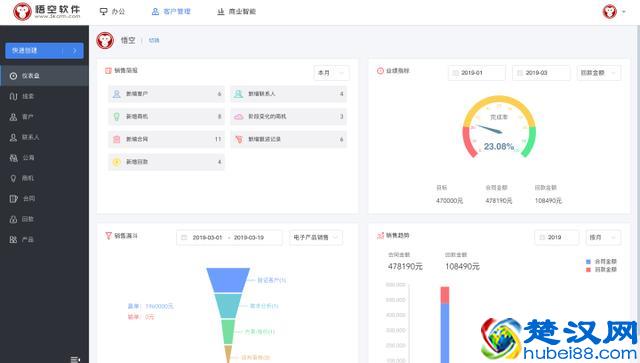Toggle the red 回款金额 legend series
Image resolution: width=640 pixels, height=363 pixels.
click(588, 270)
